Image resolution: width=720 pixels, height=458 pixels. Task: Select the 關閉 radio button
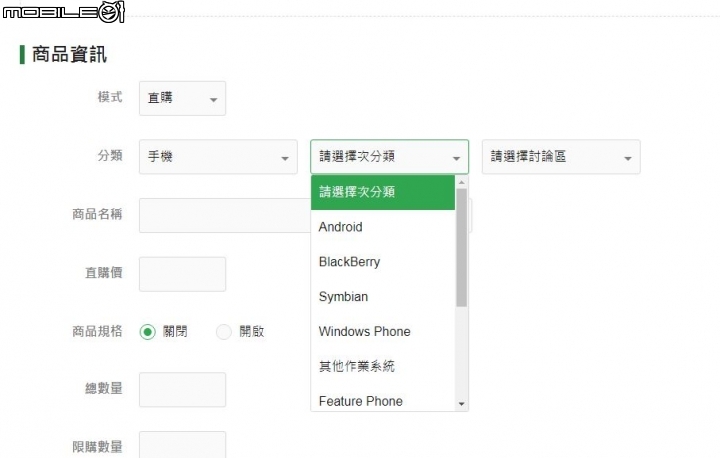[148, 332]
